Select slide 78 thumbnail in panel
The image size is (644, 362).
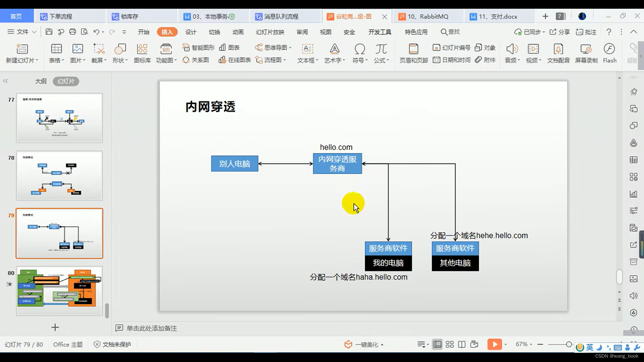coord(59,176)
